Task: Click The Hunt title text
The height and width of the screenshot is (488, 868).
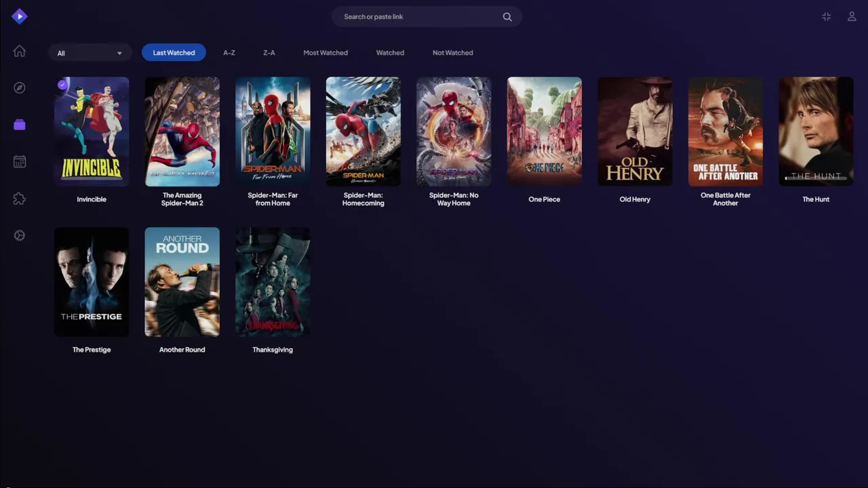Action: click(x=816, y=199)
